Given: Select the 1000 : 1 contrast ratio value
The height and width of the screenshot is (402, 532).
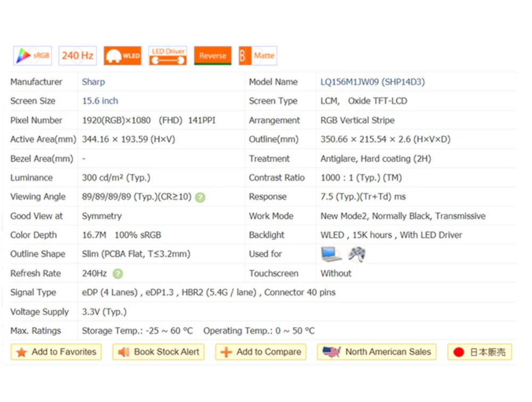Looking at the screenshot, I should [x=361, y=178].
